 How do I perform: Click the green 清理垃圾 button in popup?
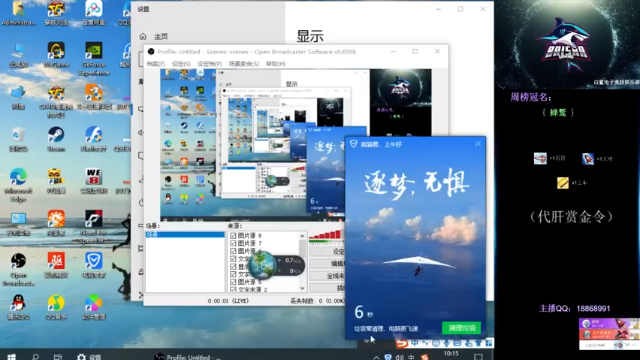coord(461,328)
